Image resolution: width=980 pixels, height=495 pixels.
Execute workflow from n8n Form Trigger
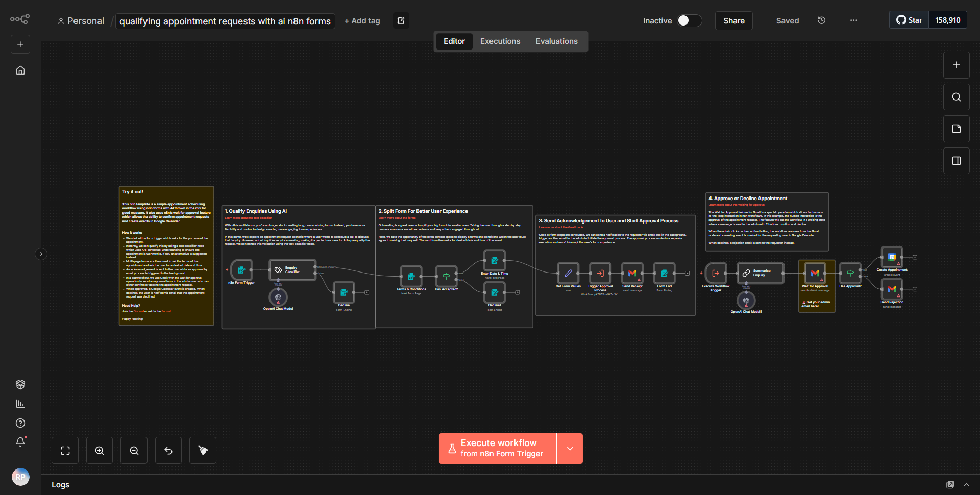pyautogui.click(x=498, y=449)
